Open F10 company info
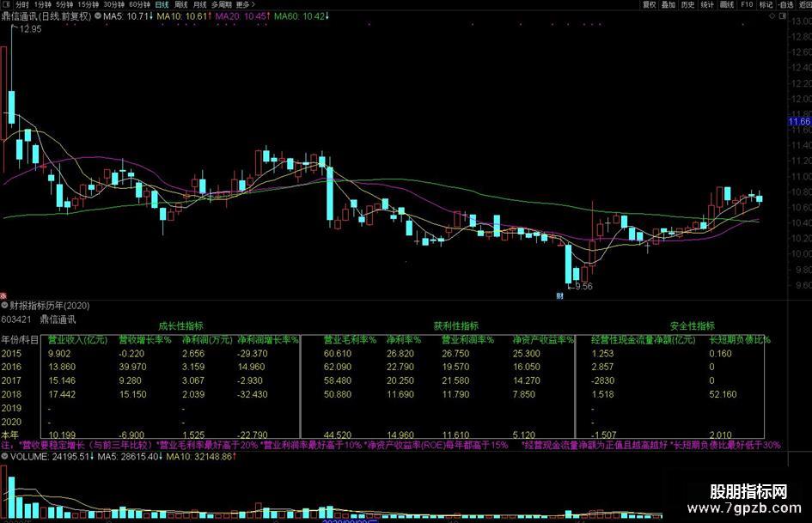Screen dimensions: 812x523 pos(747,4)
